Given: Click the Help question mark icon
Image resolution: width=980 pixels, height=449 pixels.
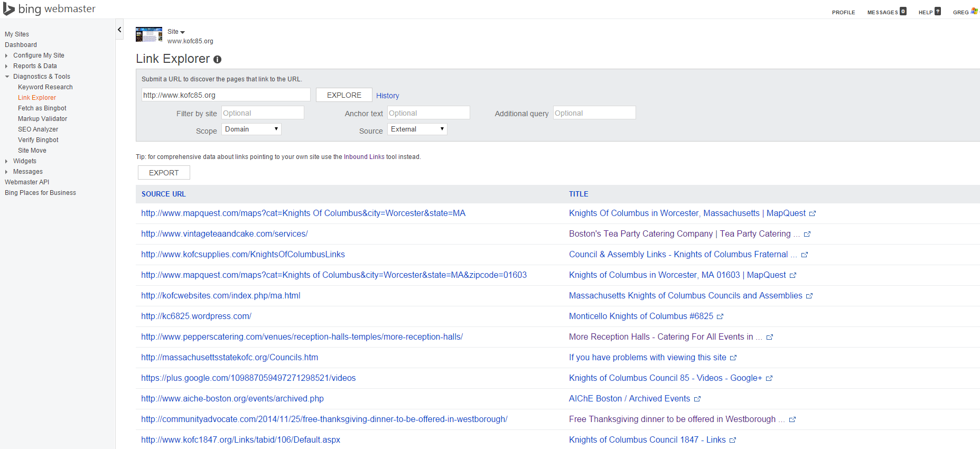Looking at the screenshot, I should 938,11.
